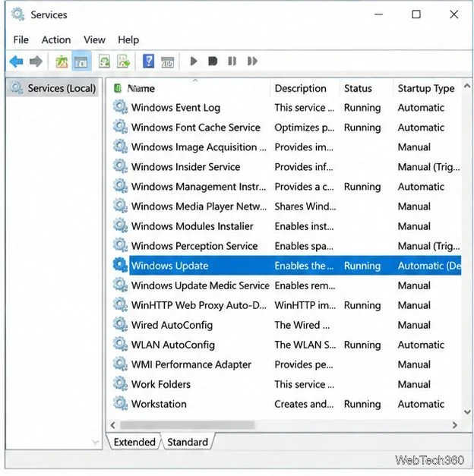Switch to the Standard tab
Image resolution: width=474 pixels, height=476 pixels.
[x=188, y=442]
